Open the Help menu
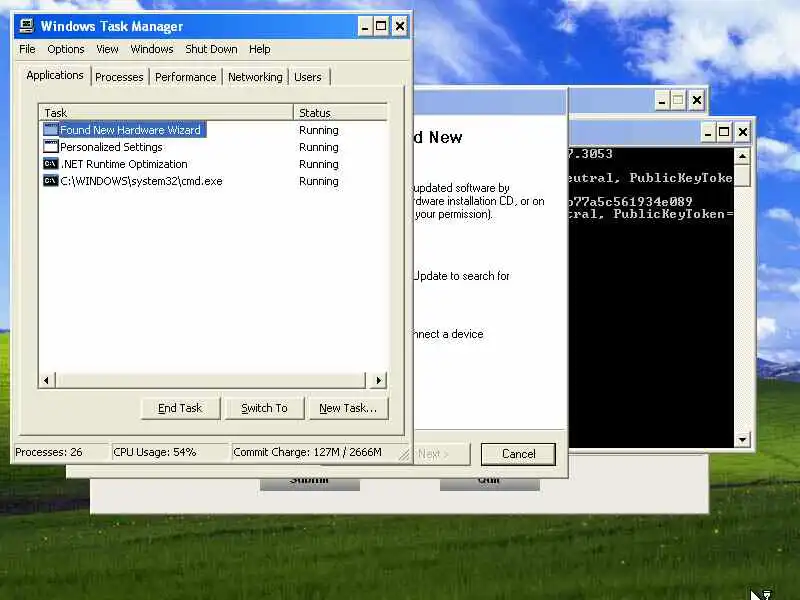 tap(260, 49)
